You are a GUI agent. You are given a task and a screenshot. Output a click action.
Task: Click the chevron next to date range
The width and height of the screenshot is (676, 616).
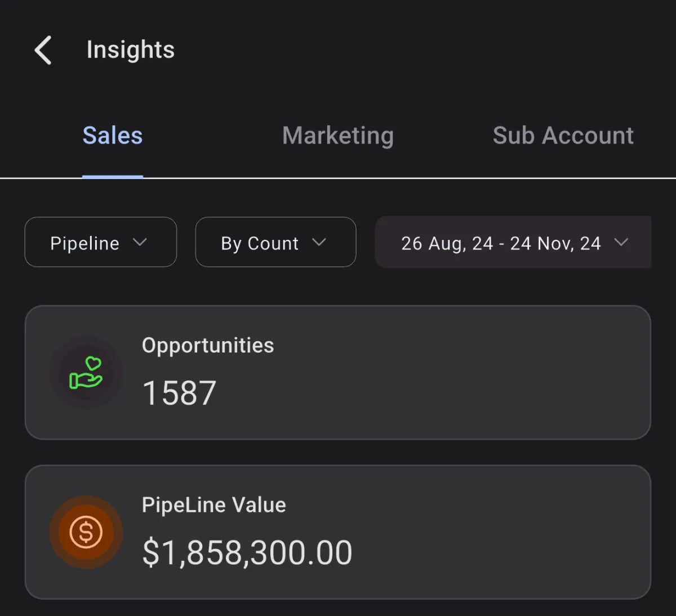coord(621,242)
